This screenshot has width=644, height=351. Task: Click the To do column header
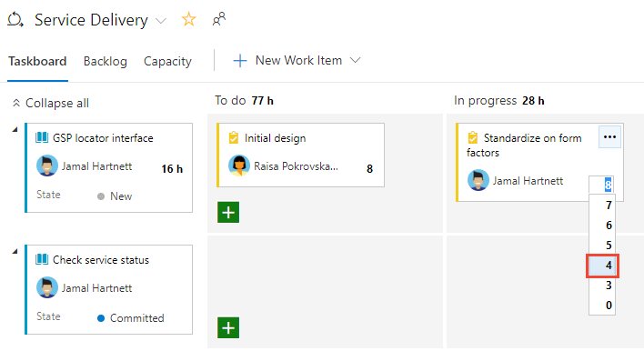coord(230,101)
